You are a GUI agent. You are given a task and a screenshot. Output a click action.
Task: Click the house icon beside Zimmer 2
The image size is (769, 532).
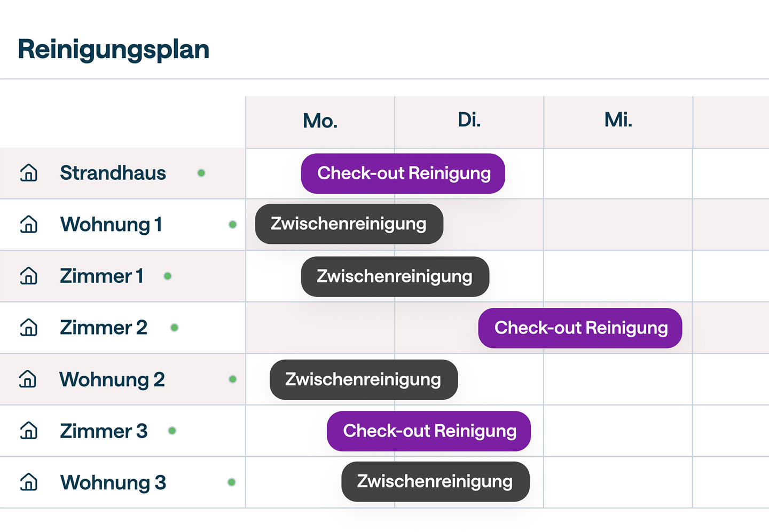[x=29, y=327]
